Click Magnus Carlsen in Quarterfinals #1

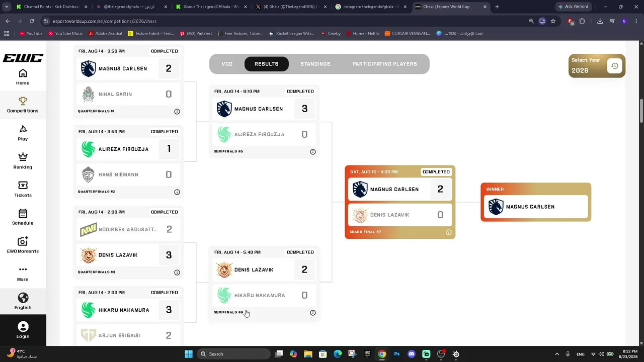pyautogui.click(x=128, y=69)
